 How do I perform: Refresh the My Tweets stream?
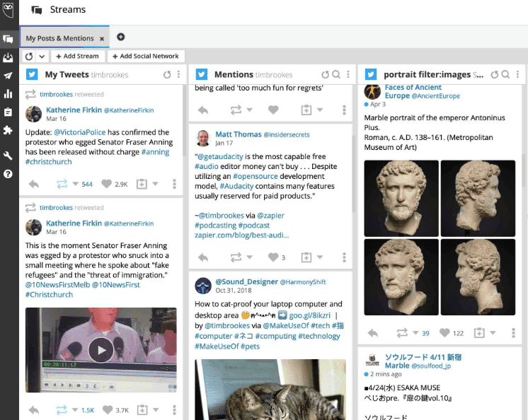click(x=167, y=74)
